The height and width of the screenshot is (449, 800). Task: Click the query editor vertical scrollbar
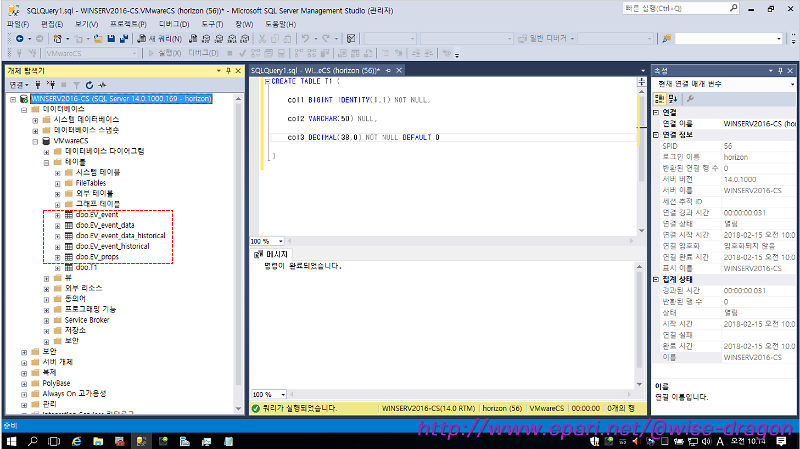pyautogui.click(x=641, y=159)
